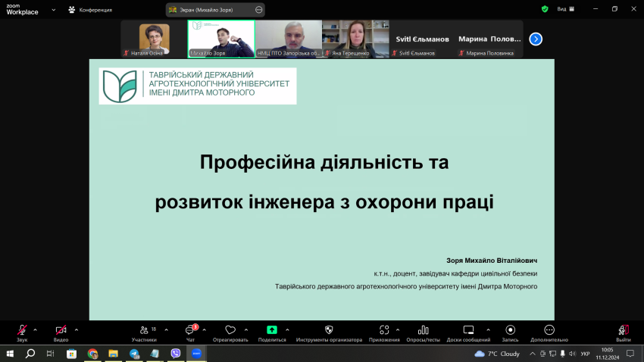Open File Explorer from taskbar
644x362 pixels.
click(113, 354)
